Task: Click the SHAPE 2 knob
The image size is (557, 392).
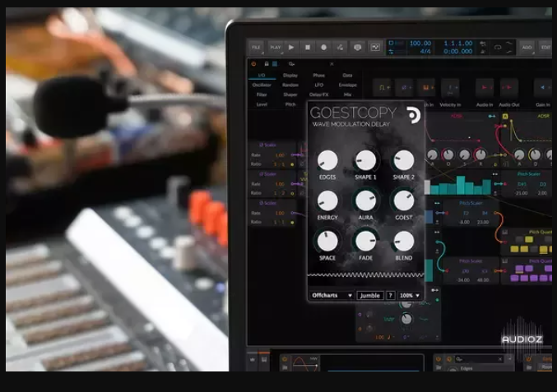Action: click(x=404, y=160)
